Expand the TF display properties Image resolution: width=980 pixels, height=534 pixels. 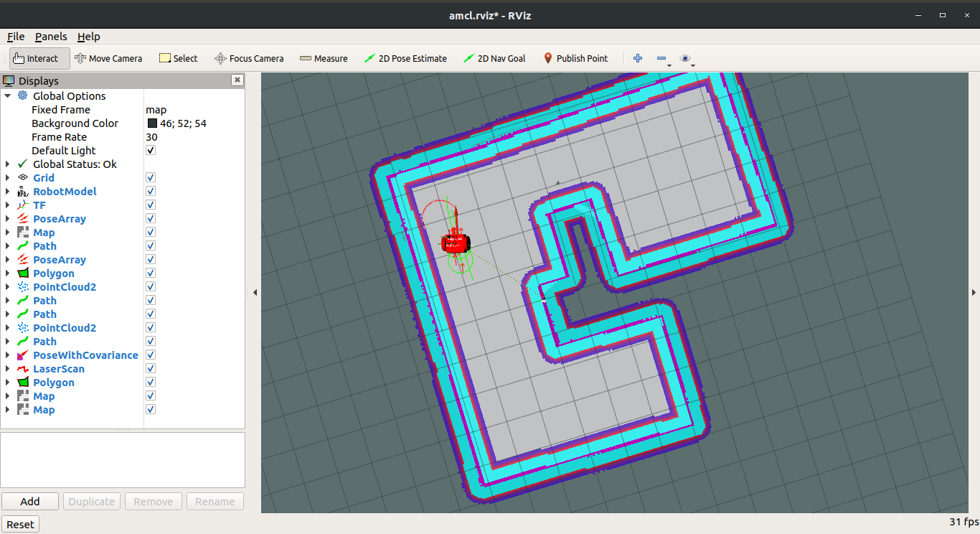coord(8,205)
